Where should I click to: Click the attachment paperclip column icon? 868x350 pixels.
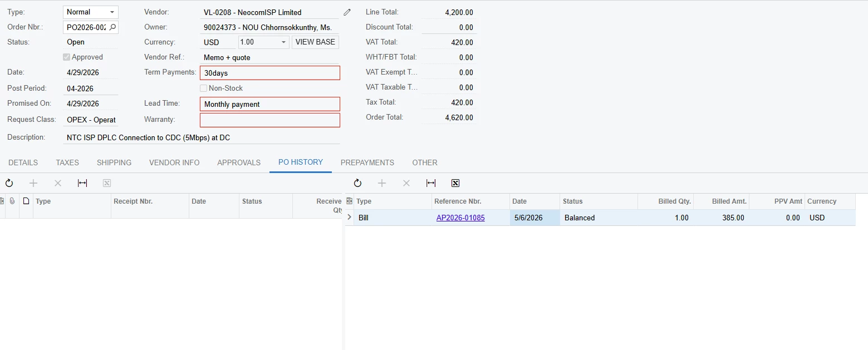coord(12,201)
